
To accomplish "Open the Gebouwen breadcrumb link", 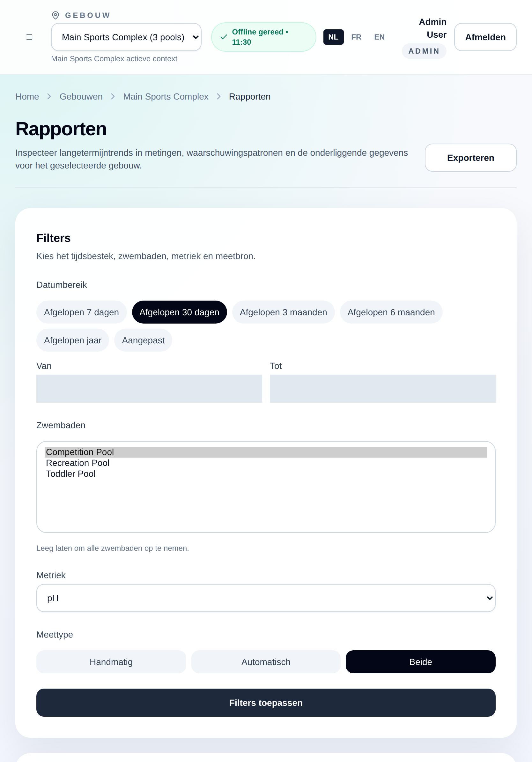I will (81, 97).
